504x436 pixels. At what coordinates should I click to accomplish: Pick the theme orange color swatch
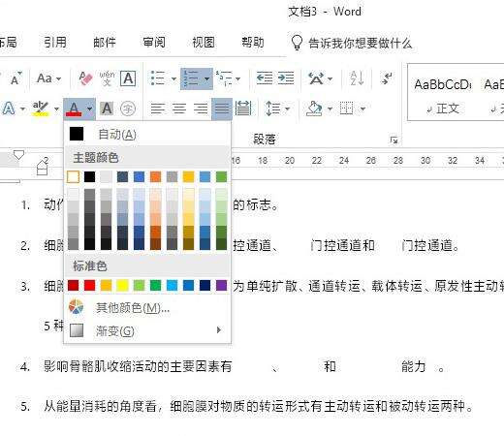(x=155, y=176)
